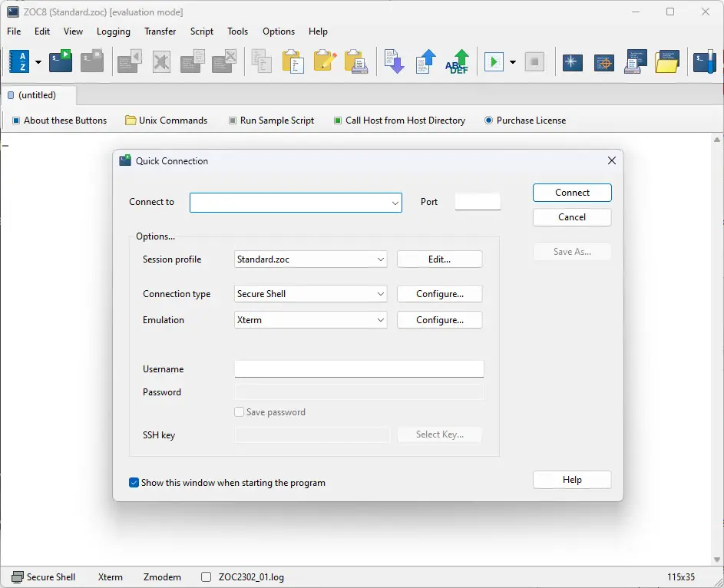Viewport: 724px width, 588px height.
Task: Click the run script green play icon
Action: point(494,61)
